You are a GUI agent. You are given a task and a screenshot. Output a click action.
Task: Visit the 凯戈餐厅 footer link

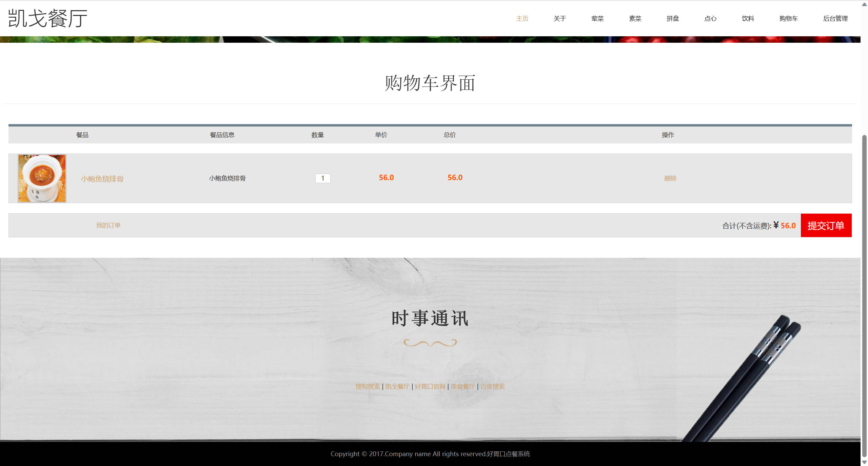(397, 386)
